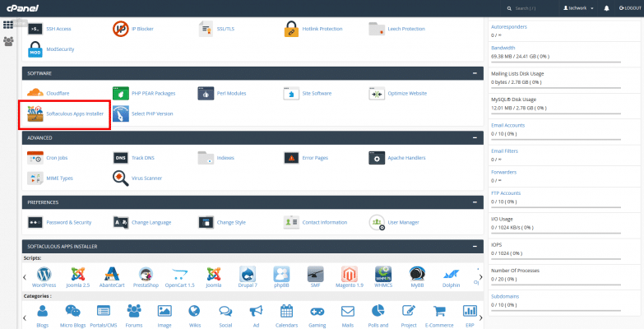Viewport: 644px width, 329px height.
Task: Click in the Search input field
Action: click(535, 8)
